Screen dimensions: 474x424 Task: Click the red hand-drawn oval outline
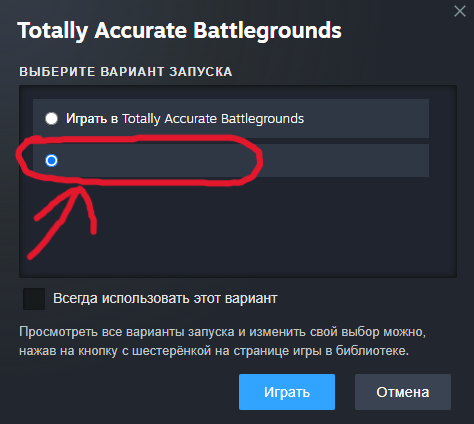[139, 160]
